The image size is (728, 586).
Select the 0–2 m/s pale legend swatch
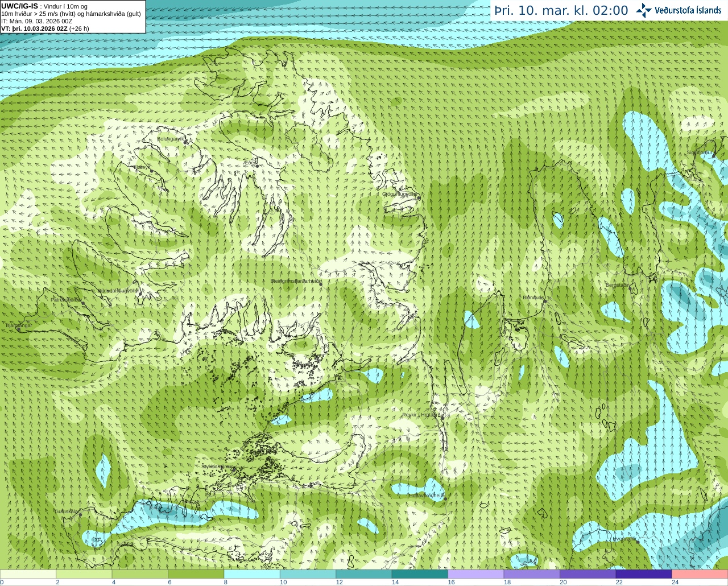tap(28, 573)
